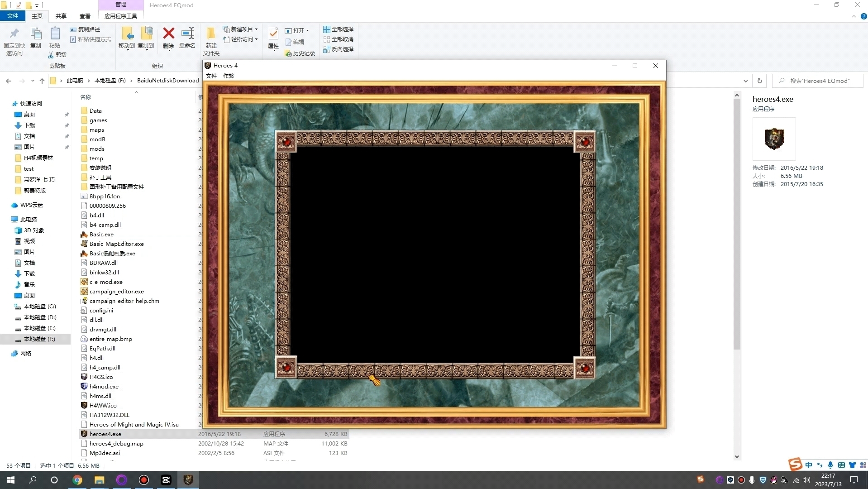This screenshot has width=868, height=489.
Task: Click the Explorer Back arrow
Action: (x=9, y=81)
